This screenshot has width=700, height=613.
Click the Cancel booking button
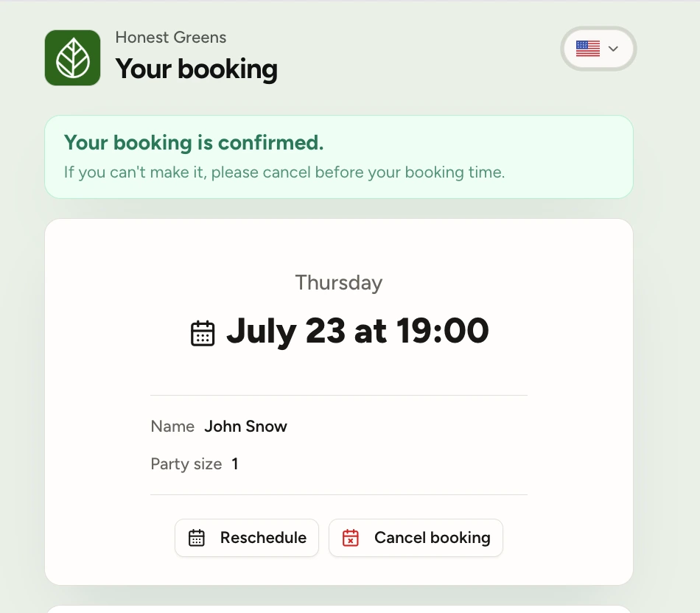point(416,538)
